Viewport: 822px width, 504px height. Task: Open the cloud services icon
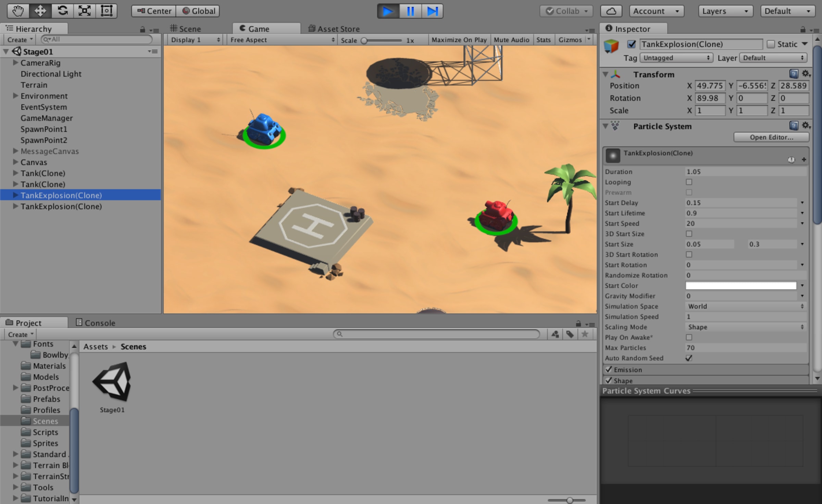611,11
